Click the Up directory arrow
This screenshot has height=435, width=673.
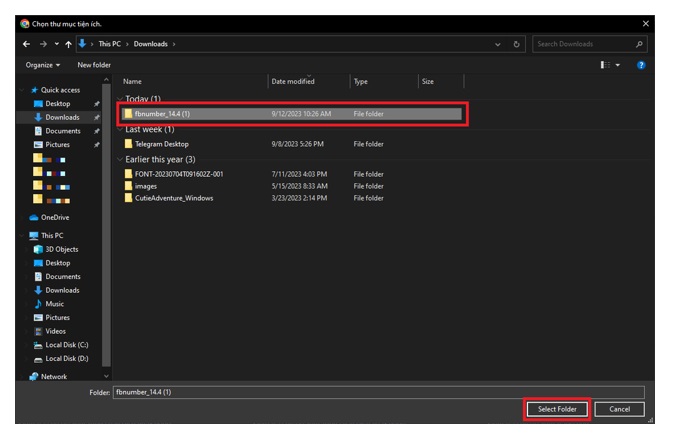tap(68, 44)
